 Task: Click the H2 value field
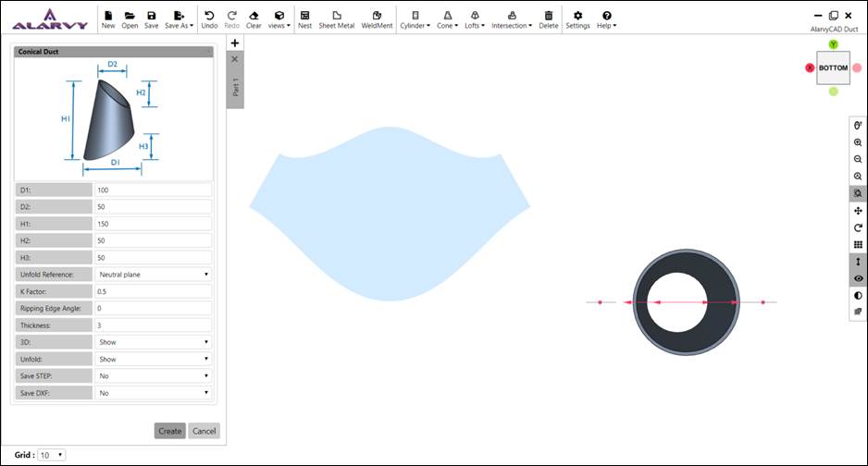click(x=153, y=240)
